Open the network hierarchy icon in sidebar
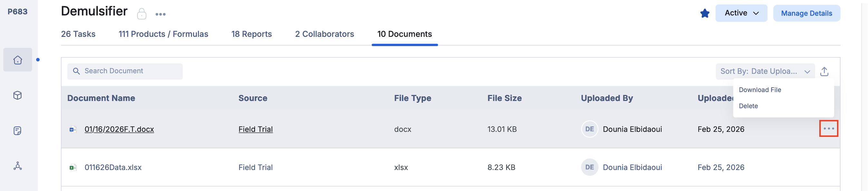The width and height of the screenshot is (868, 191). pyautogui.click(x=17, y=166)
